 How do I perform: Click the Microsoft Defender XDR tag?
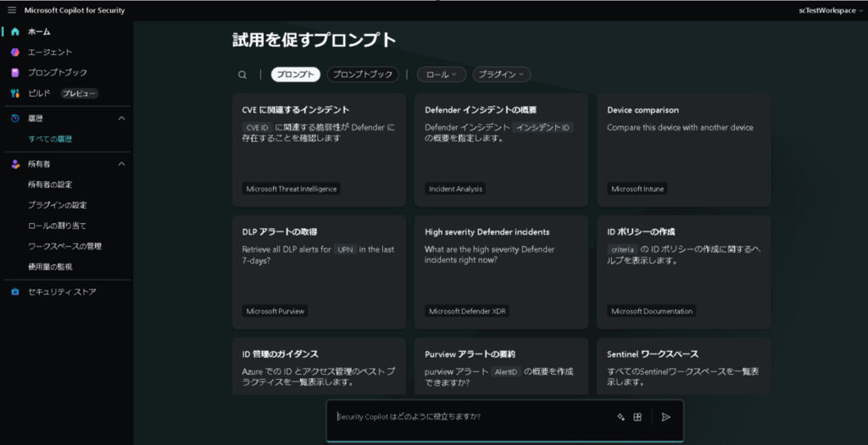(467, 311)
